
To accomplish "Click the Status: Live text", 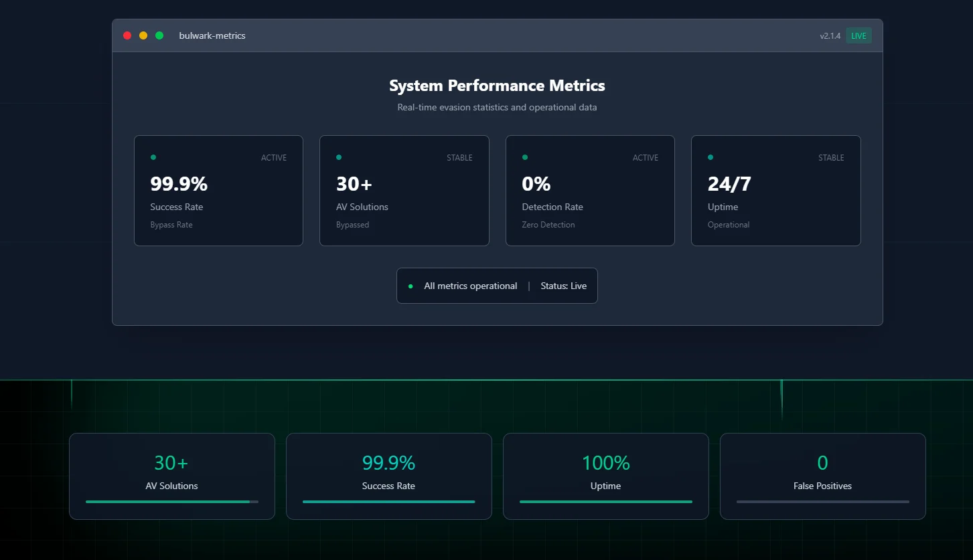I will pos(564,286).
